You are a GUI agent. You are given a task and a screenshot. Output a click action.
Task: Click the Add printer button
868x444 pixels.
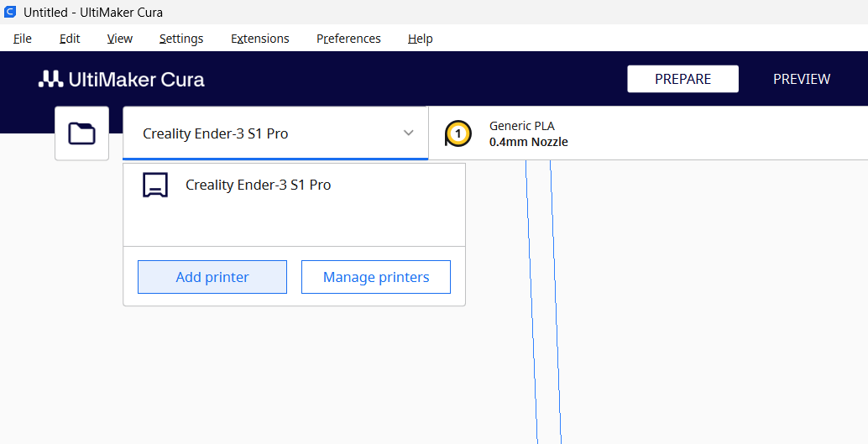click(212, 277)
